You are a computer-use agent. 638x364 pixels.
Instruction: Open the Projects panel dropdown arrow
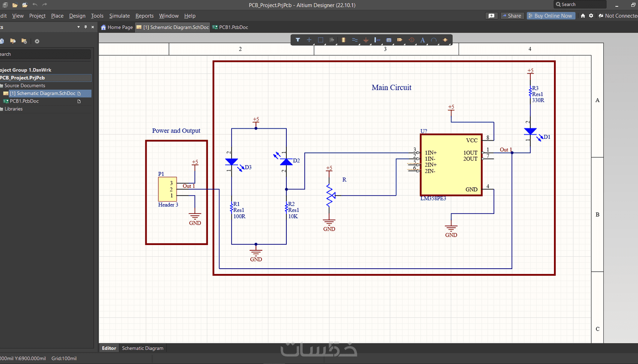point(78,27)
